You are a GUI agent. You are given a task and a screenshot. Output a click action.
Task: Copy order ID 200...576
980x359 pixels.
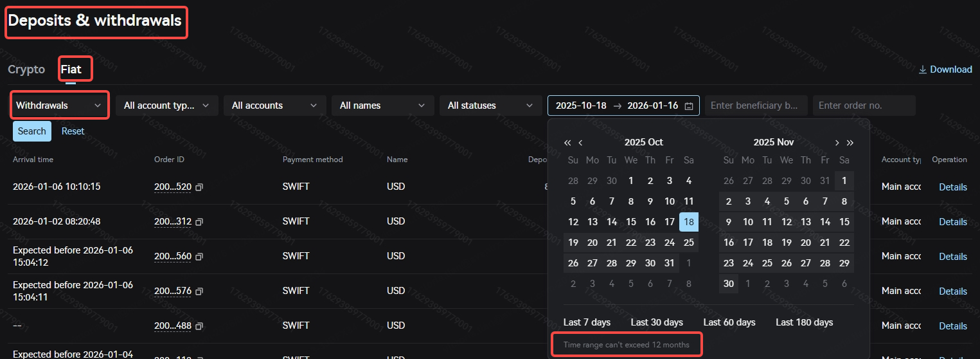[199, 291]
